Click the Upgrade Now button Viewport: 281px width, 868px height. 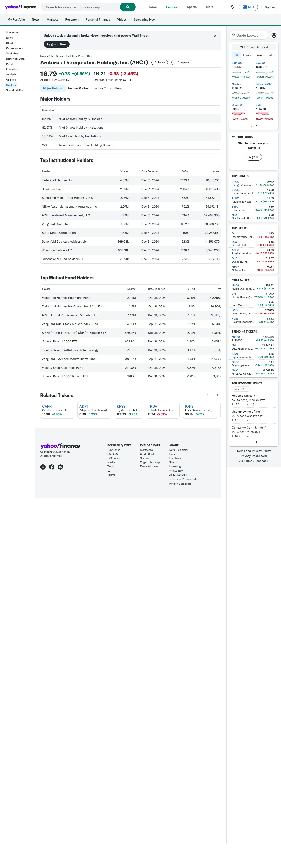(57, 44)
